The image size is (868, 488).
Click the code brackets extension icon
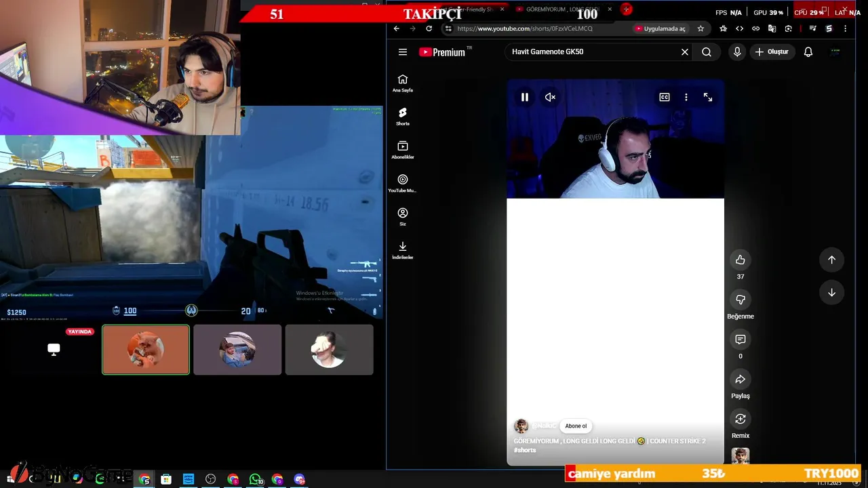(739, 28)
